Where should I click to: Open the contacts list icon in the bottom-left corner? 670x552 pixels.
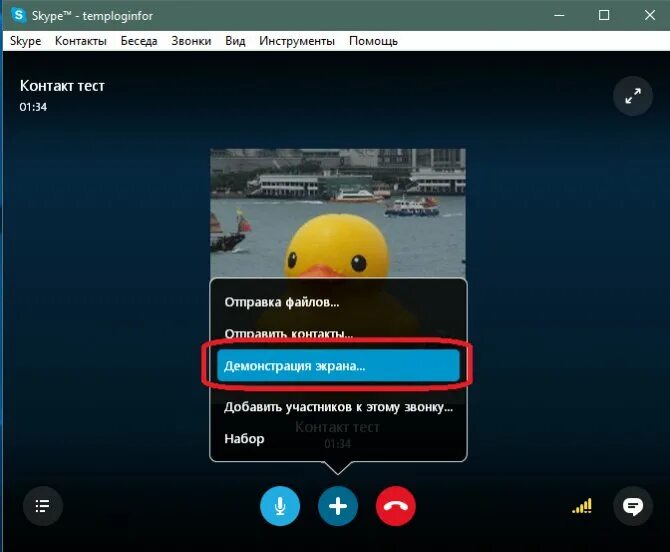(x=43, y=506)
